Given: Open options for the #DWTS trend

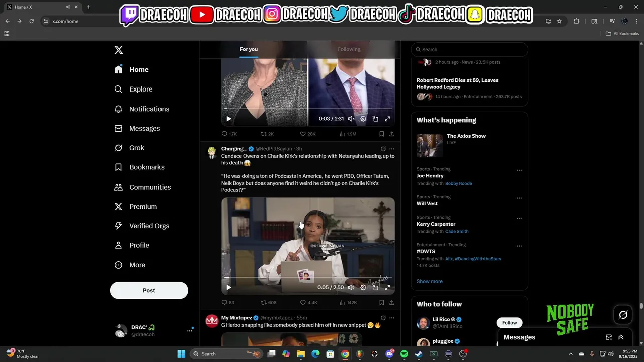Looking at the screenshot, I should (x=519, y=246).
